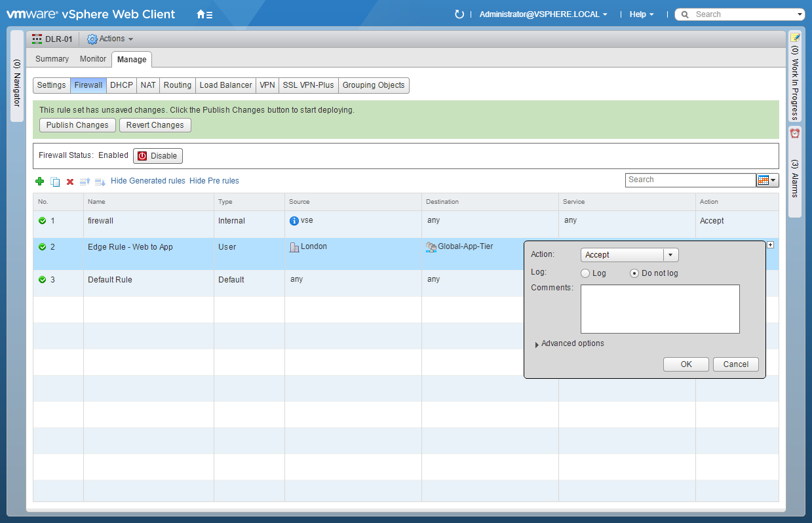Image resolution: width=812 pixels, height=523 pixels.
Task: Delete selected rule with red X icon
Action: (70, 182)
